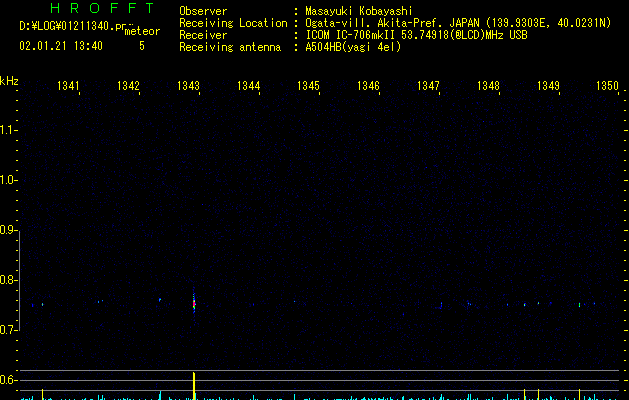Click time axis marker 1349

click(x=548, y=86)
